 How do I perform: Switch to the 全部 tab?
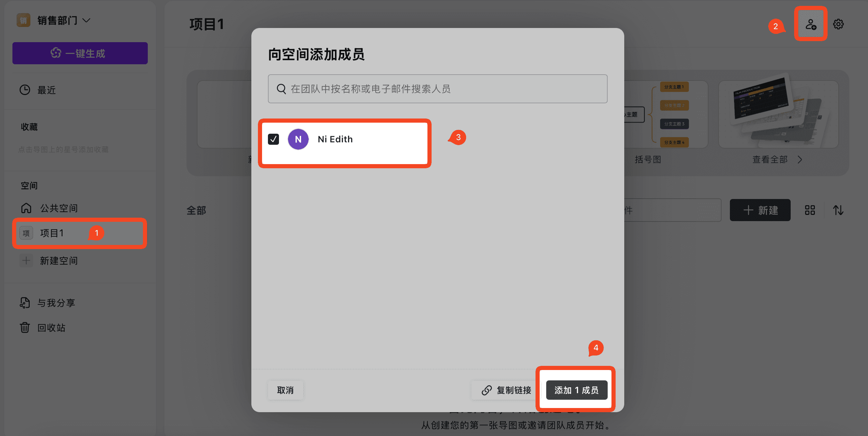(196, 210)
